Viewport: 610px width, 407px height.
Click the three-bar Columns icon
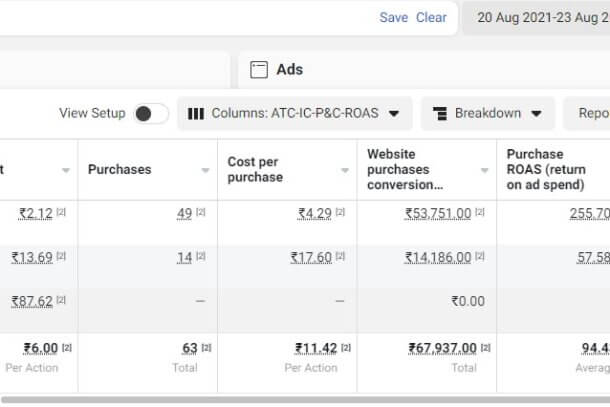coord(196,114)
